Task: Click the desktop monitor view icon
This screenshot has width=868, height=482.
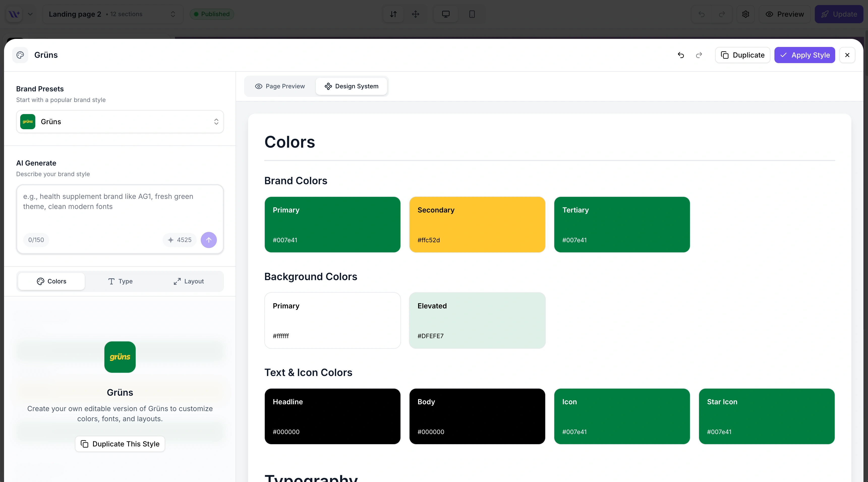Action: click(445, 14)
